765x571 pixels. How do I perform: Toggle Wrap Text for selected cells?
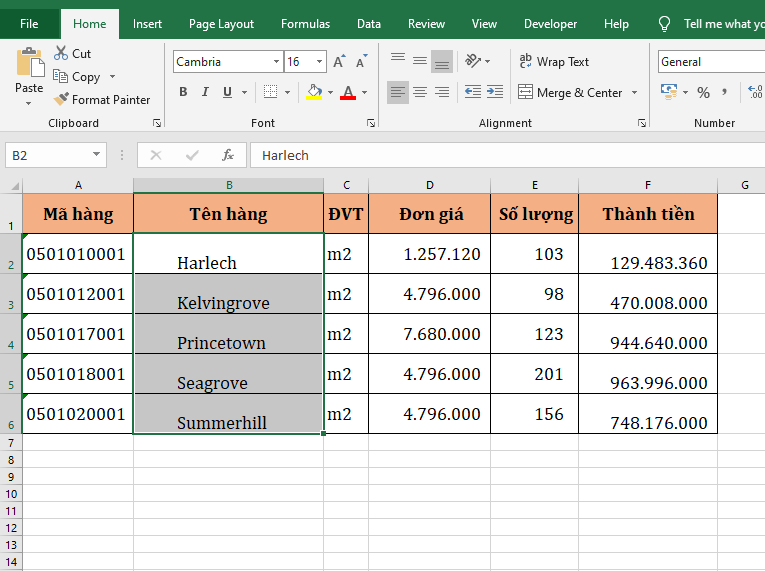pyautogui.click(x=554, y=62)
